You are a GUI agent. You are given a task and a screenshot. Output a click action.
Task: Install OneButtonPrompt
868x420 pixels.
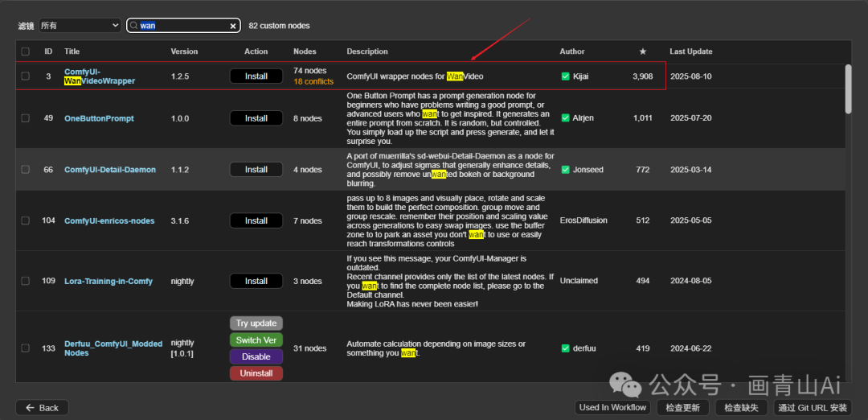[x=256, y=118]
